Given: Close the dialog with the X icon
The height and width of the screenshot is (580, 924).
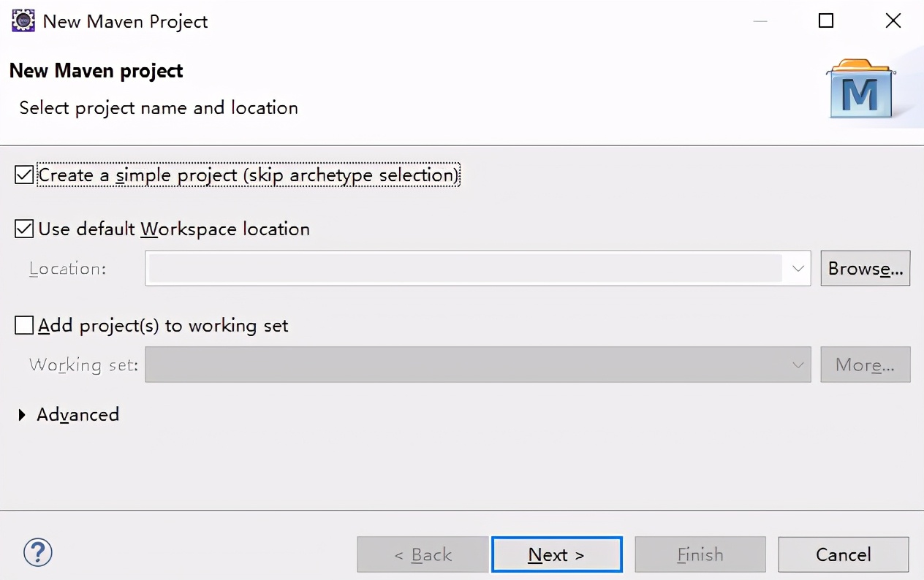Looking at the screenshot, I should 893,20.
